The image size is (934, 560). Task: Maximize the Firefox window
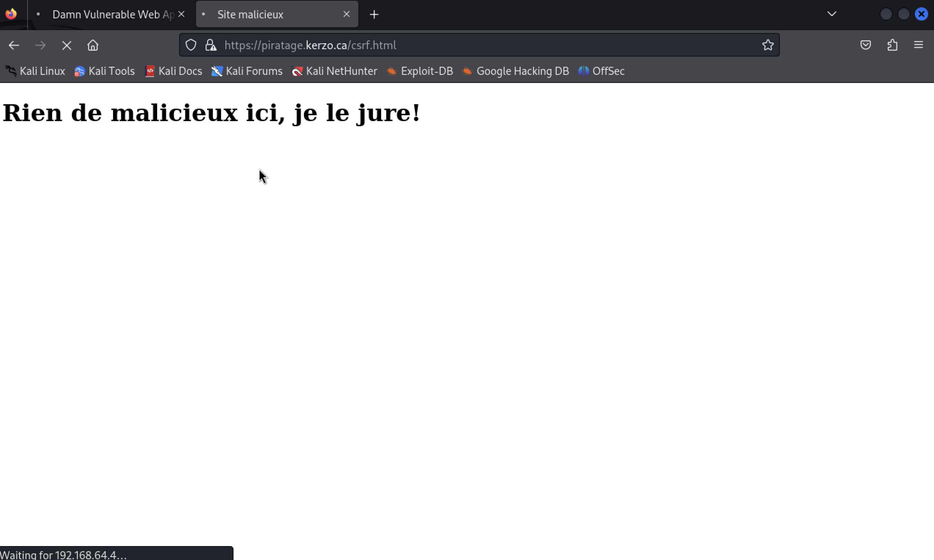(904, 14)
